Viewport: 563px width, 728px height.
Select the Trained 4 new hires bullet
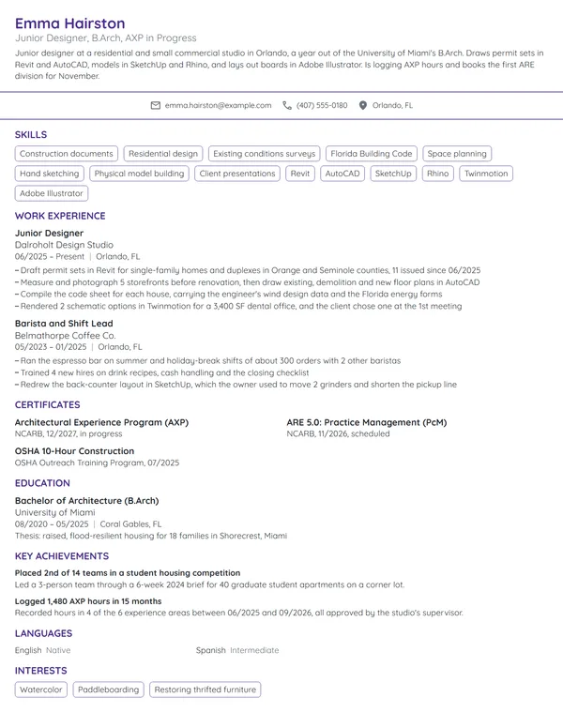coord(161,372)
